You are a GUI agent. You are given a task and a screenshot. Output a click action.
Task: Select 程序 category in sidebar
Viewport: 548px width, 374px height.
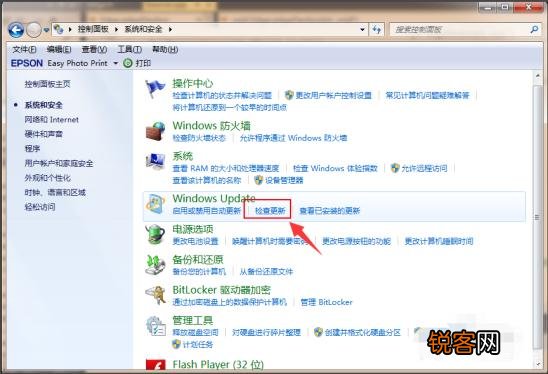[32, 149]
